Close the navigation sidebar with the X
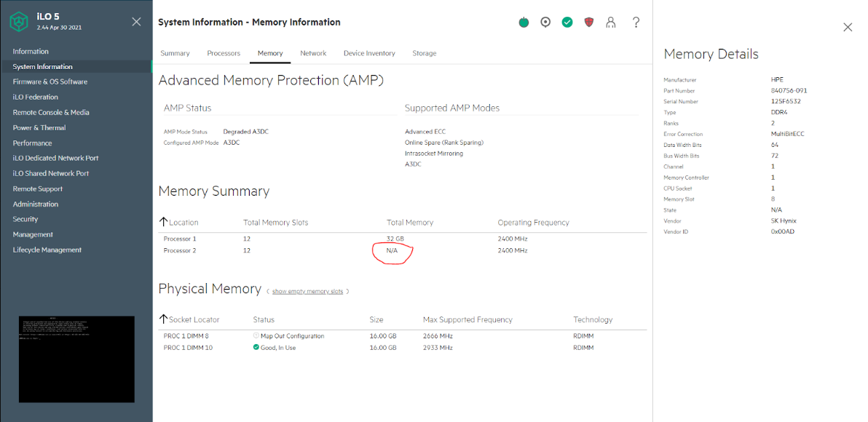The image size is (868, 422). coord(136,22)
